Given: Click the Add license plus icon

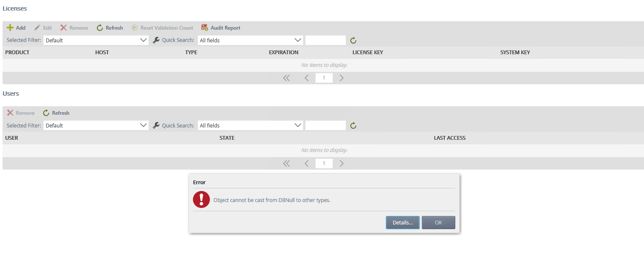Looking at the screenshot, I should [10, 28].
